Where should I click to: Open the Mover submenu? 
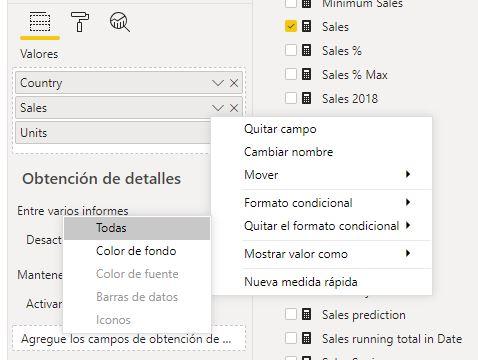(321, 175)
